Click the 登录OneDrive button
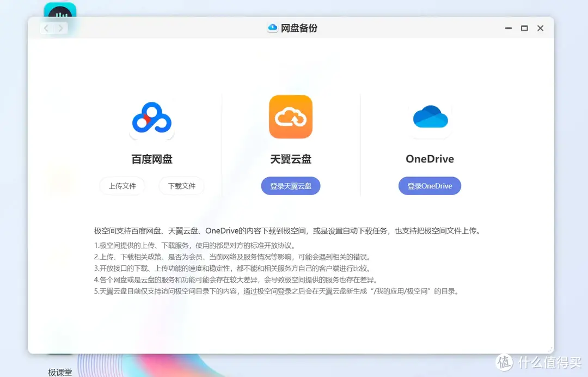Viewport: 588px width, 377px height. click(430, 186)
